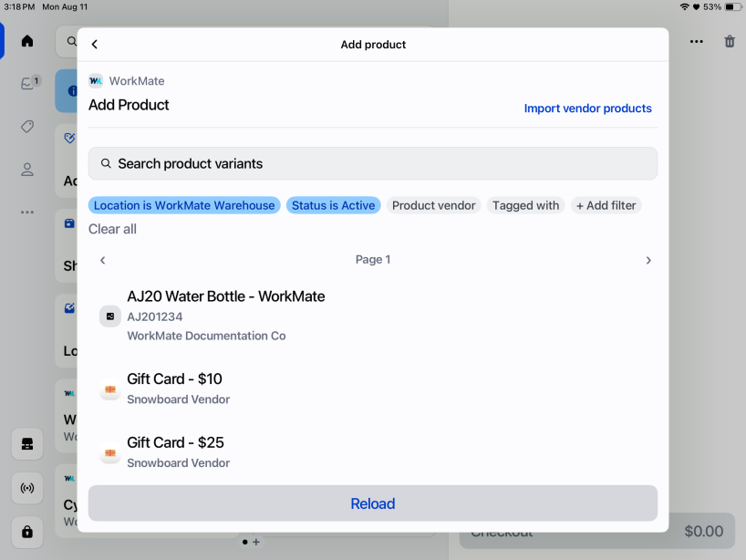
Task: Tap the Gift Card - $25 thumbnail
Action: 110,453
